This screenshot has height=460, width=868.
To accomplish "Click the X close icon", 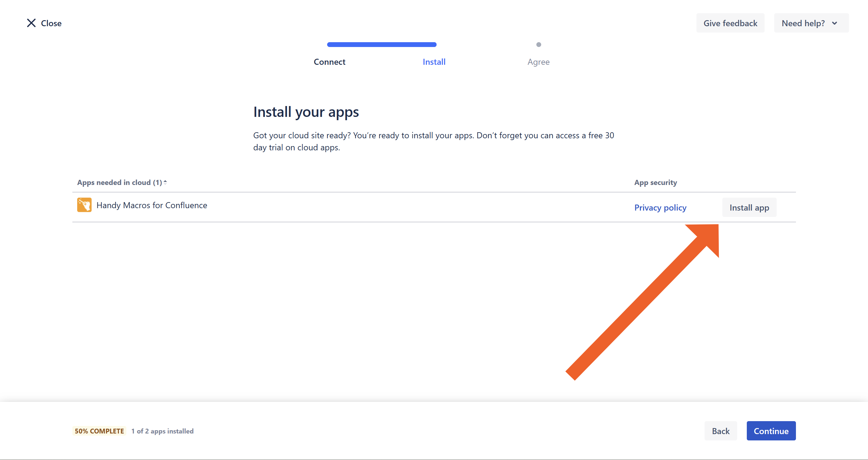I will click(31, 23).
